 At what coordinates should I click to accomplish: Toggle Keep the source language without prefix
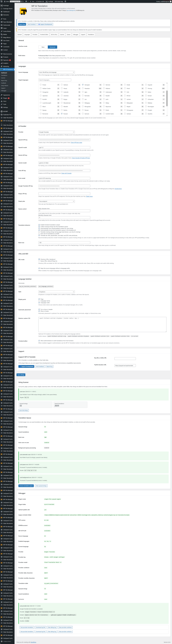click(x=39, y=268)
